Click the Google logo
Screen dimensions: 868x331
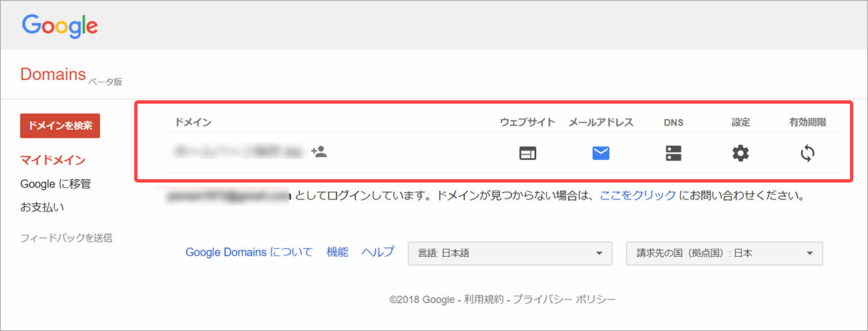[x=59, y=26]
